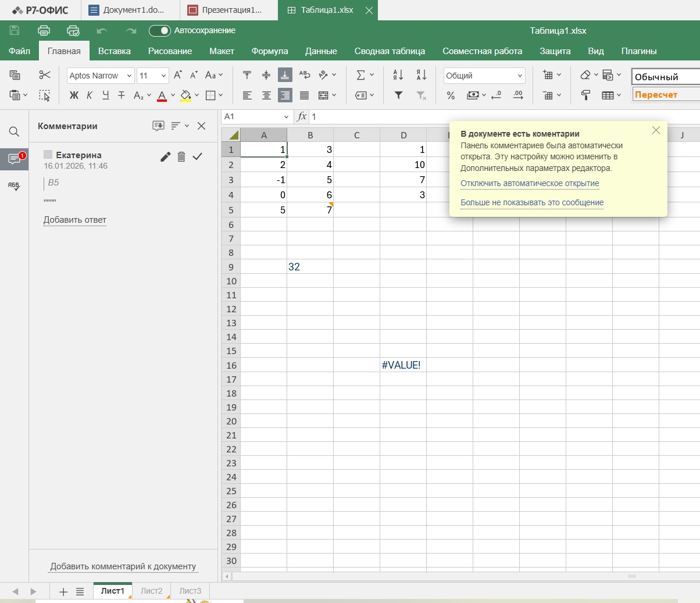Apply bold formatting with Ж button
Viewport: 700px width, 603px height.
pos(74,95)
